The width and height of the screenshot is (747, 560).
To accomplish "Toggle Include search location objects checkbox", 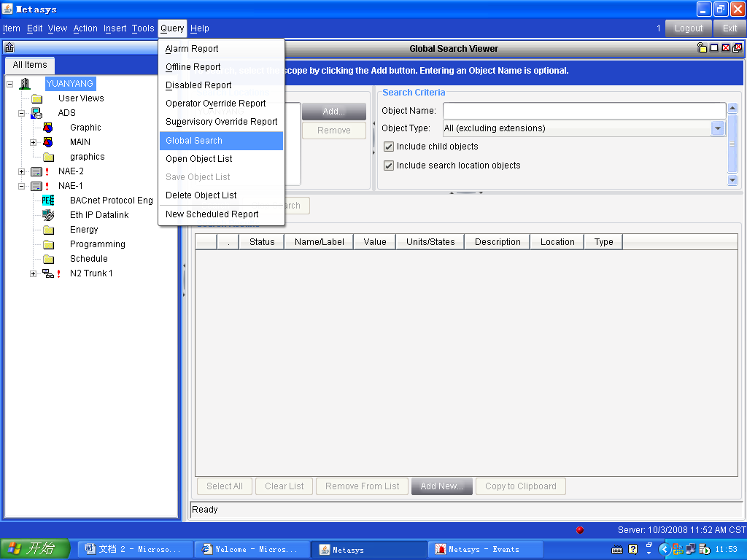I will 389,166.
